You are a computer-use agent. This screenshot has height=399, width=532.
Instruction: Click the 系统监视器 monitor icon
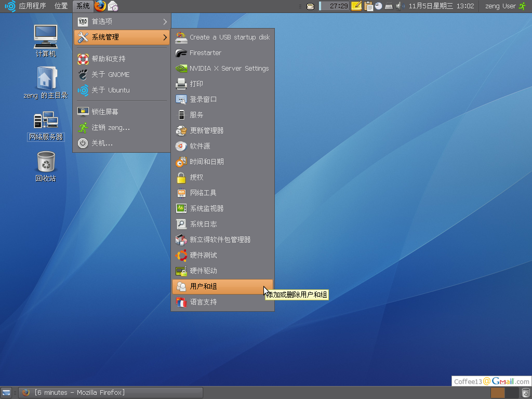[x=181, y=208]
